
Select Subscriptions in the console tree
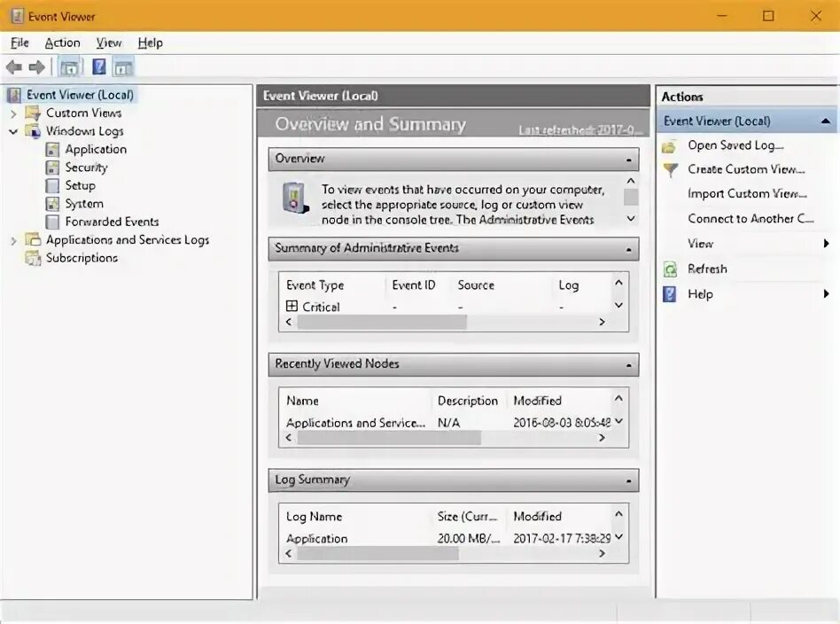[82, 258]
